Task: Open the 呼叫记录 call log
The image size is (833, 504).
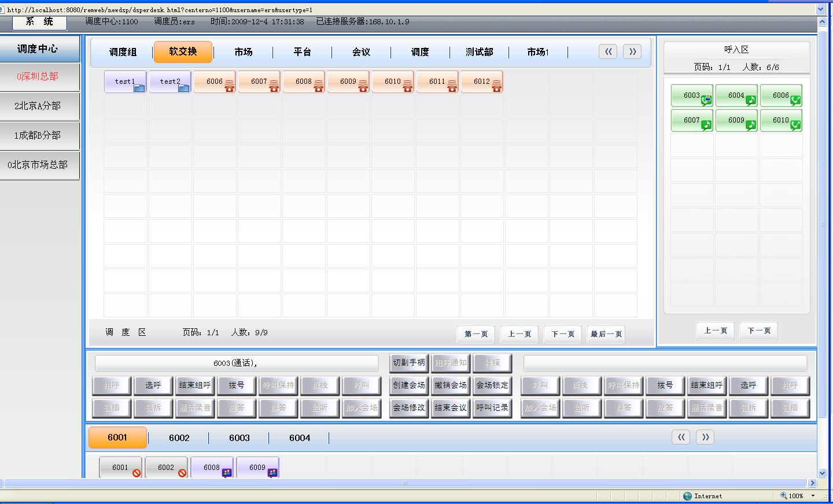Action: pos(492,408)
